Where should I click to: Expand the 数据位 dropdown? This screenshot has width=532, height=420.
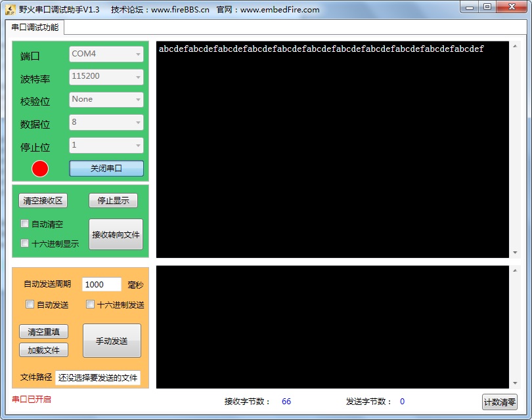click(106, 122)
